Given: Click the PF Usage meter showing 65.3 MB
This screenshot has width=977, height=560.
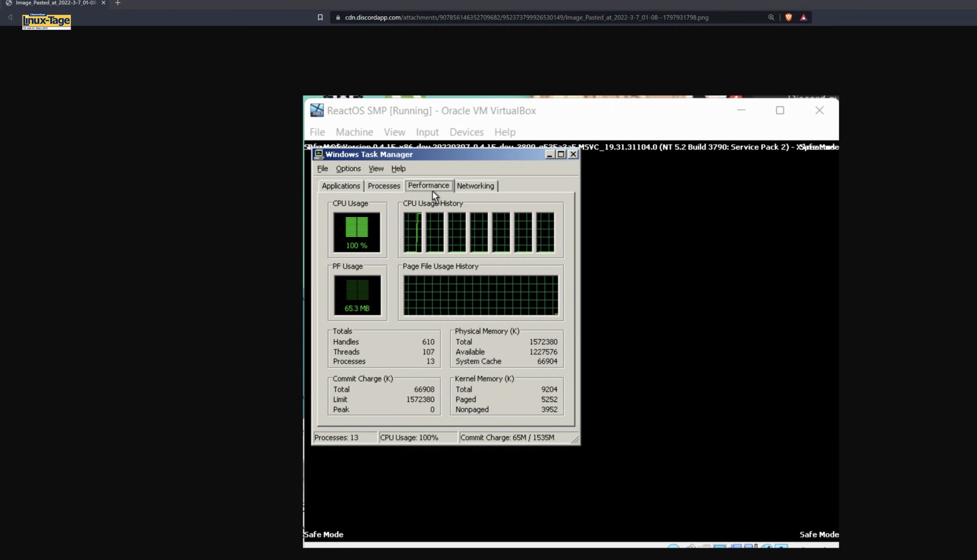Looking at the screenshot, I should click(357, 294).
